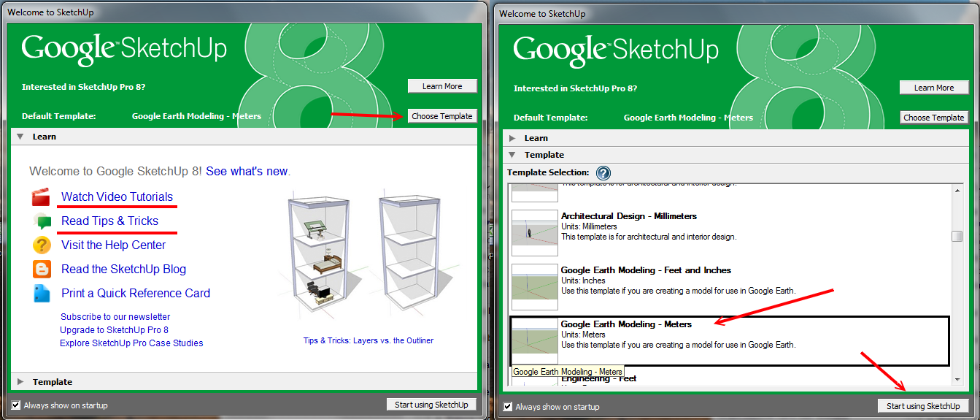Click the Template Selection help question icon
Image resolution: width=980 pixels, height=420 pixels.
tap(603, 173)
